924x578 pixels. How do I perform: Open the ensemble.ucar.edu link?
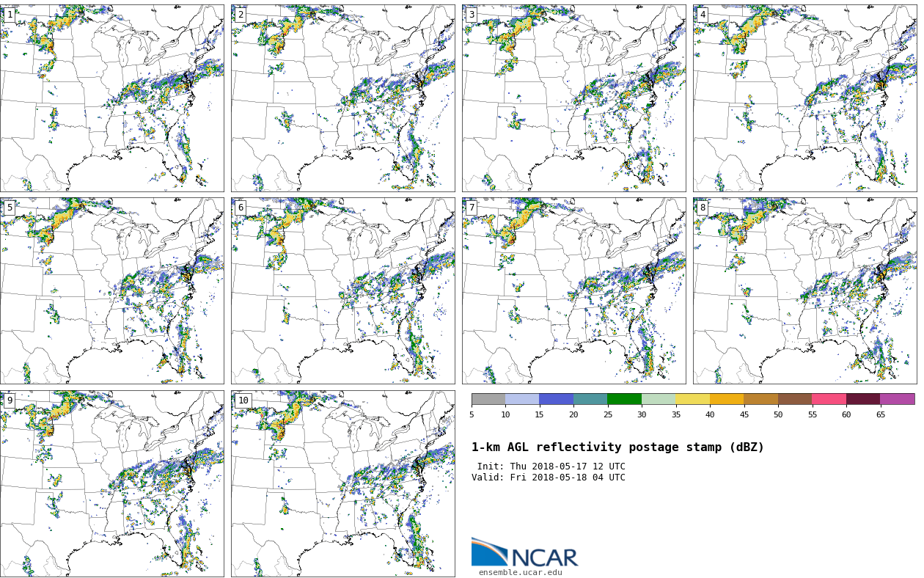point(520,572)
